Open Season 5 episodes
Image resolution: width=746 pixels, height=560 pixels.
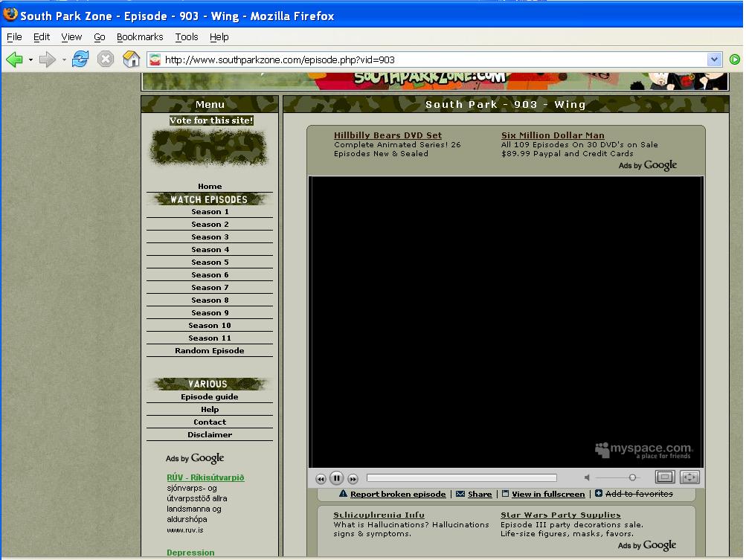pos(210,262)
